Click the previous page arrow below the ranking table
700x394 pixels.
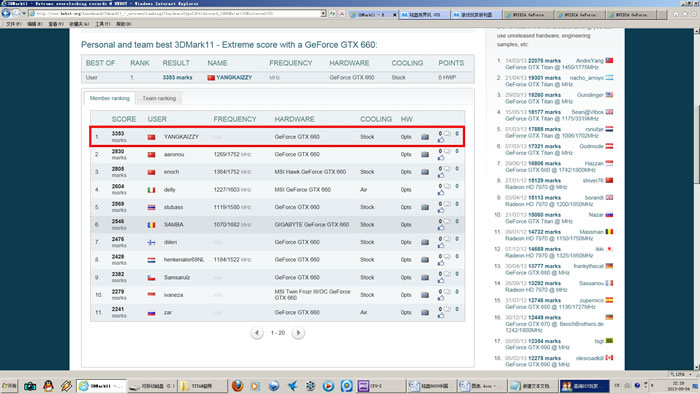point(257,333)
